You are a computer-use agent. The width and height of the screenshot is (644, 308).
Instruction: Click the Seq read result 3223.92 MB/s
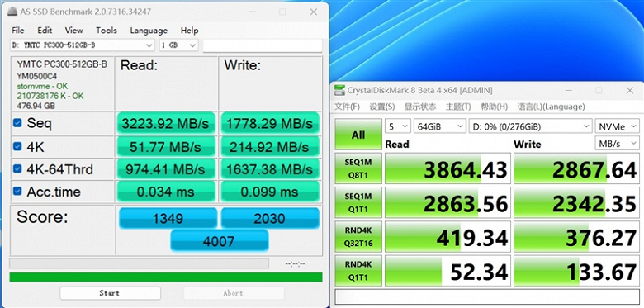[165, 123]
